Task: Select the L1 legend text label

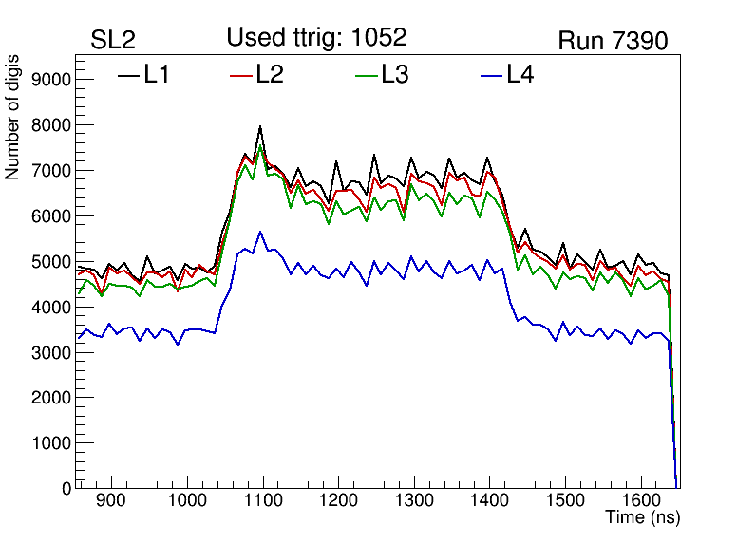Action: 157,75
